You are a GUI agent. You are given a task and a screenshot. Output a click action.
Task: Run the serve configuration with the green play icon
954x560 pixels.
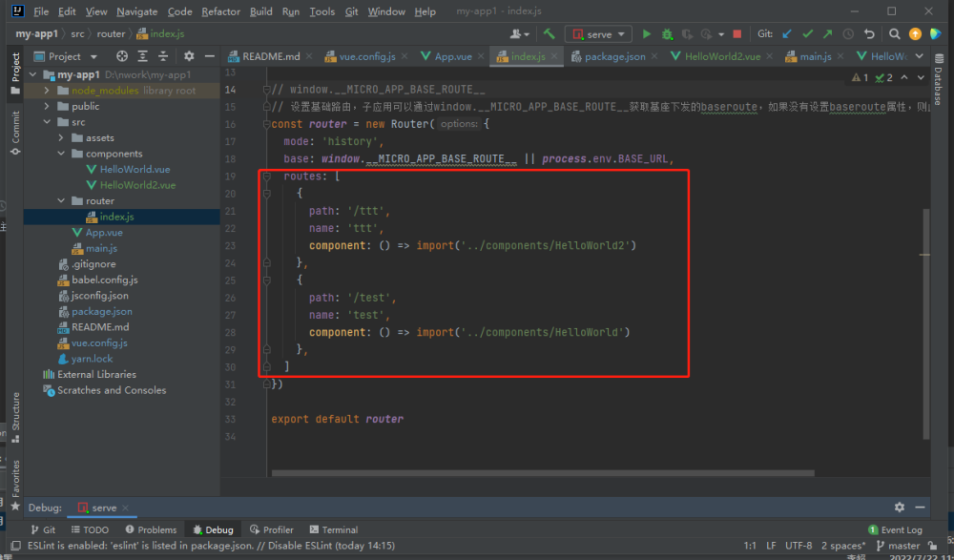coord(647,34)
